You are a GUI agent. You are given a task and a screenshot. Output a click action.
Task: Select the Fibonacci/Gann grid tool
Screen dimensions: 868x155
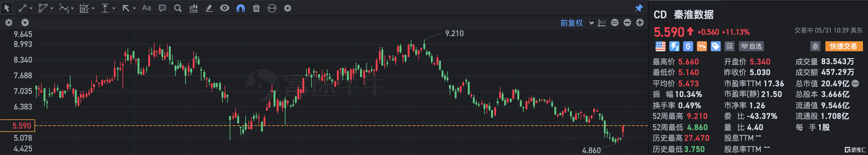[84, 8]
